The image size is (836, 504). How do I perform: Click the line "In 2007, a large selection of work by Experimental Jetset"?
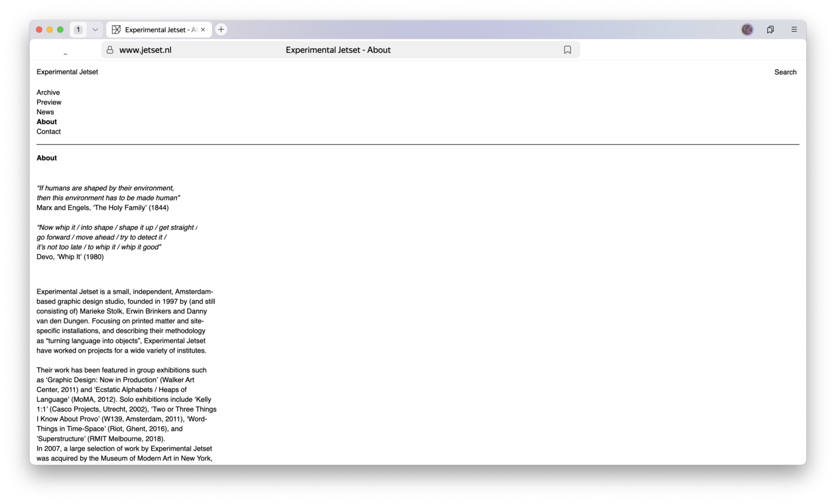tap(124, 449)
